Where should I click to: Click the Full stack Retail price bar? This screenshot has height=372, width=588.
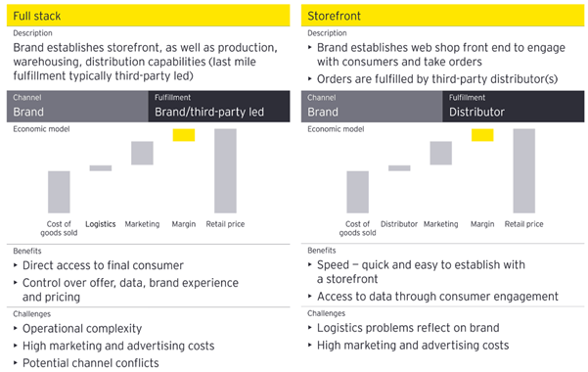225,170
